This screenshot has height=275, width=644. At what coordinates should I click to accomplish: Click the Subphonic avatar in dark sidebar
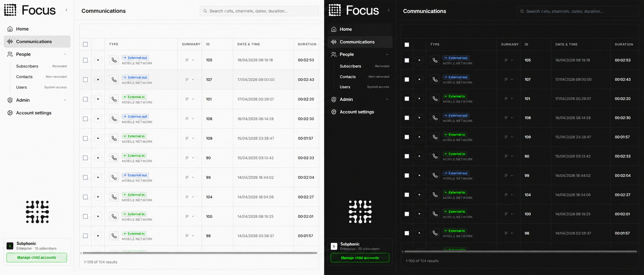[x=334, y=246]
